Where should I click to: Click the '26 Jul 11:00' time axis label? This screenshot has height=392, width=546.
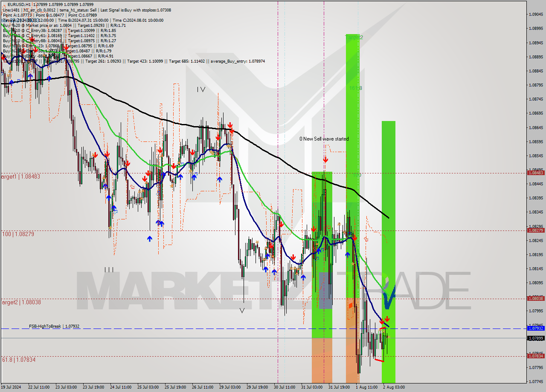click(203, 387)
